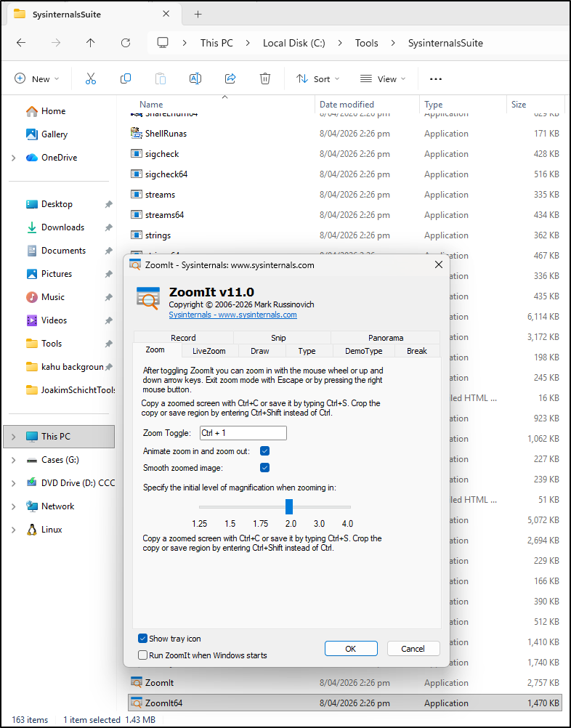Click the Delete trash can icon
This screenshot has height=728, width=571.
coord(265,79)
